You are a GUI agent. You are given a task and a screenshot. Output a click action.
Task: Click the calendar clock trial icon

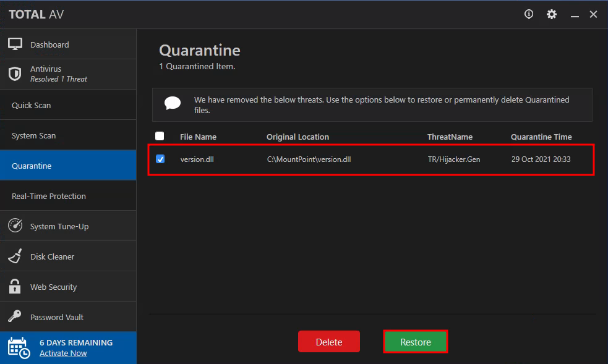tap(19, 347)
